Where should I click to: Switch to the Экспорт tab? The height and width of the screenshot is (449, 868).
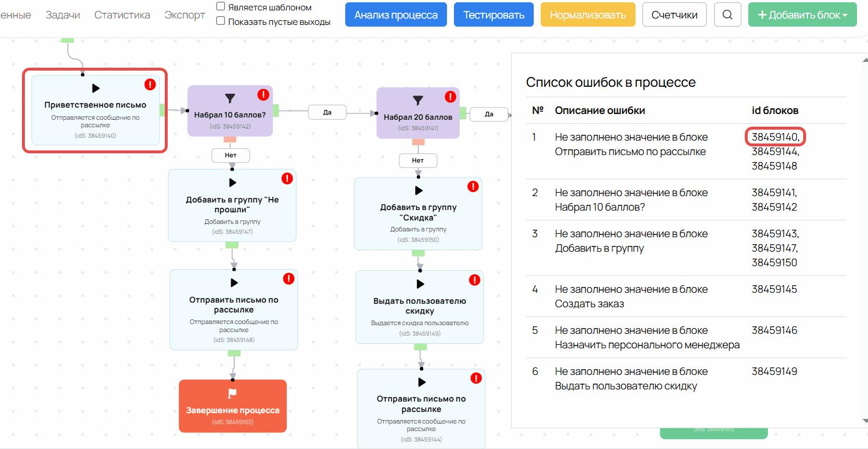[184, 15]
